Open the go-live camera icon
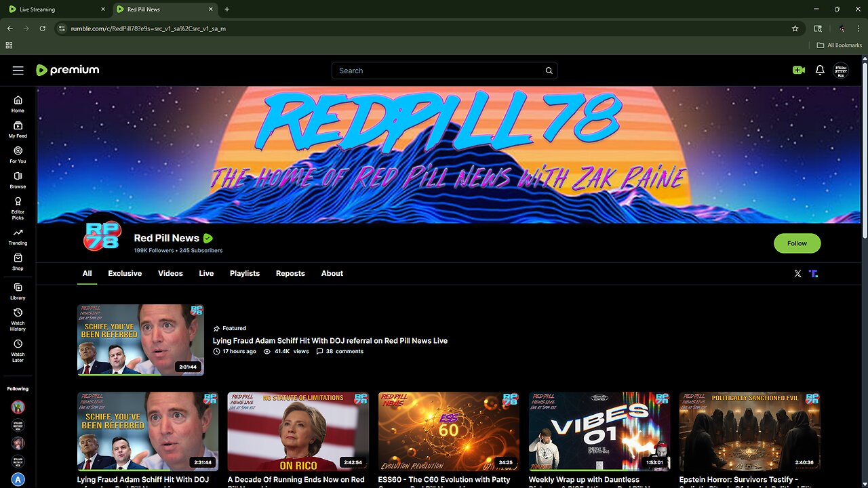Image resolution: width=868 pixels, height=488 pixels. [798, 70]
